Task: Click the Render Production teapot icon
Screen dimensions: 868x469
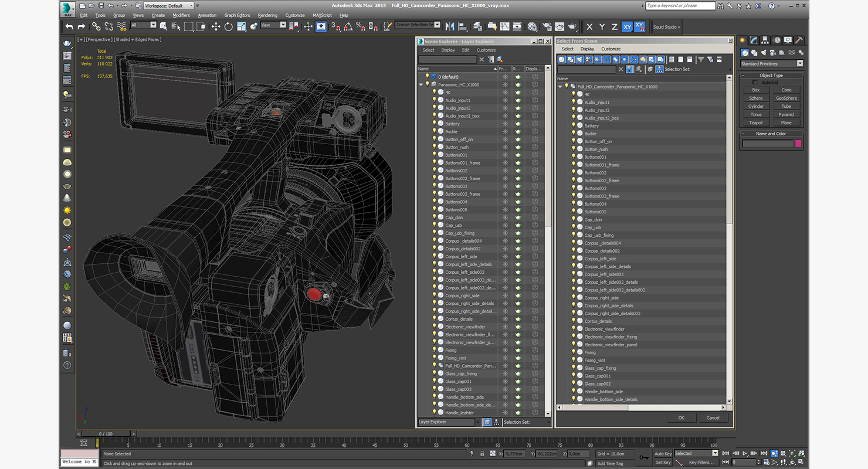Action: click(572, 26)
